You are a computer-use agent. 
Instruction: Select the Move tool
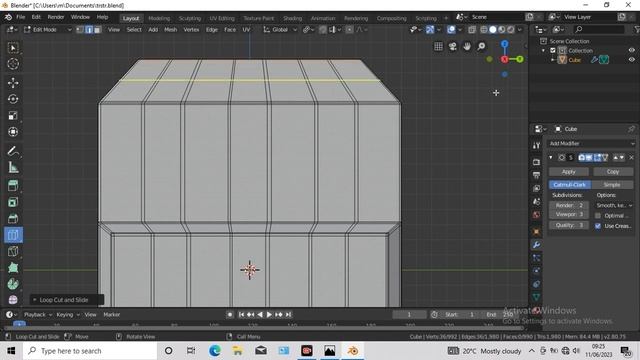[x=13, y=83]
